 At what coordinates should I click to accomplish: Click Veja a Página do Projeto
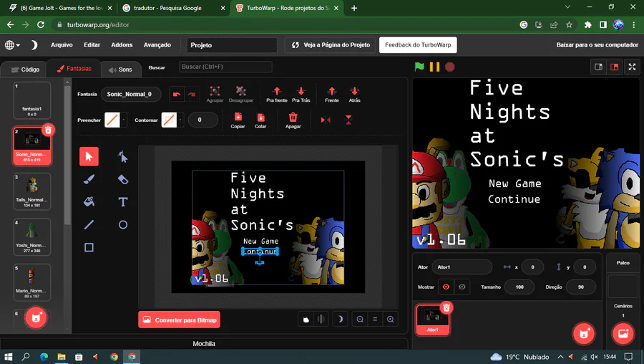[x=331, y=45]
